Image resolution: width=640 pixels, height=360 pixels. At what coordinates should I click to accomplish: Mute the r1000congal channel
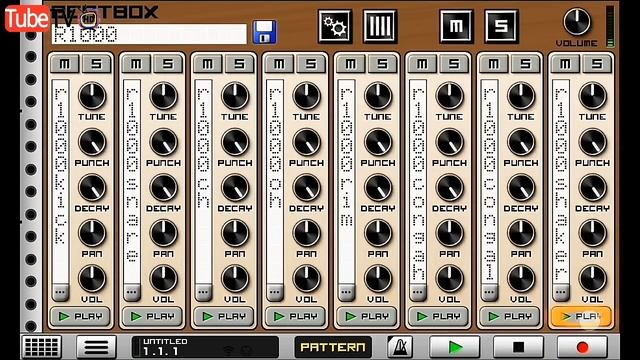(x=494, y=64)
